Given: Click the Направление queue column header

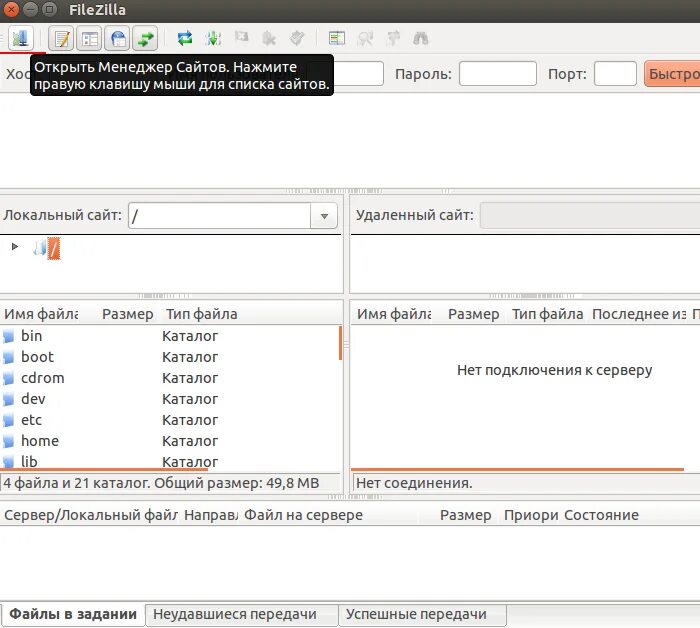Looking at the screenshot, I should click(x=211, y=515).
